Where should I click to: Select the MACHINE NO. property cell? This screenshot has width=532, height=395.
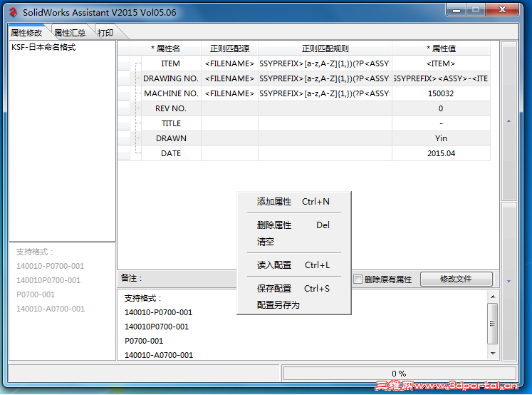tap(171, 93)
